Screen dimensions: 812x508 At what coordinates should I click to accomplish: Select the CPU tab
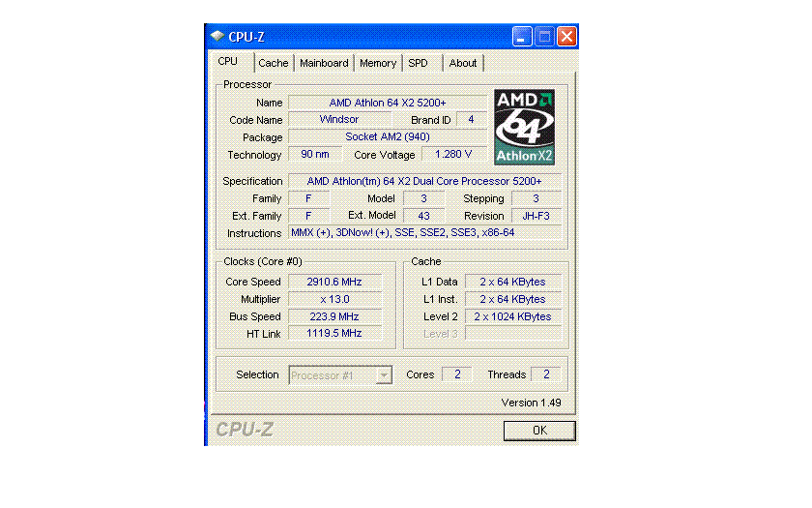coord(227,62)
